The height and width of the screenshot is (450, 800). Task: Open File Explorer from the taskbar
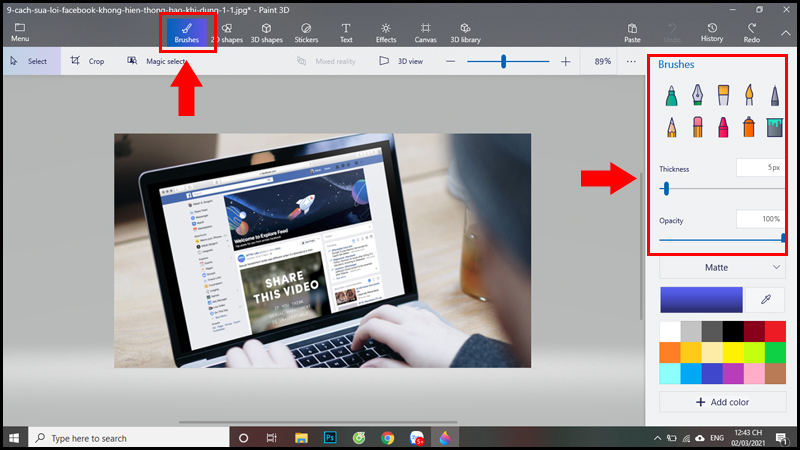301,438
